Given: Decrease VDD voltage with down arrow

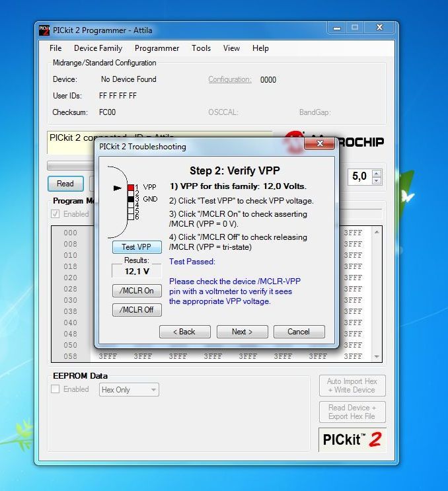Looking at the screenshot, I should [377, 180].
